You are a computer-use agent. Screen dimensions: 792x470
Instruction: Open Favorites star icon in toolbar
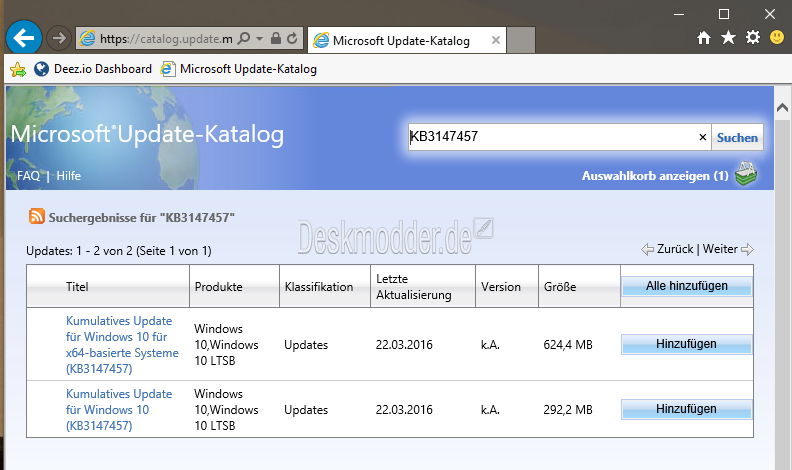(x=728, y=37)
